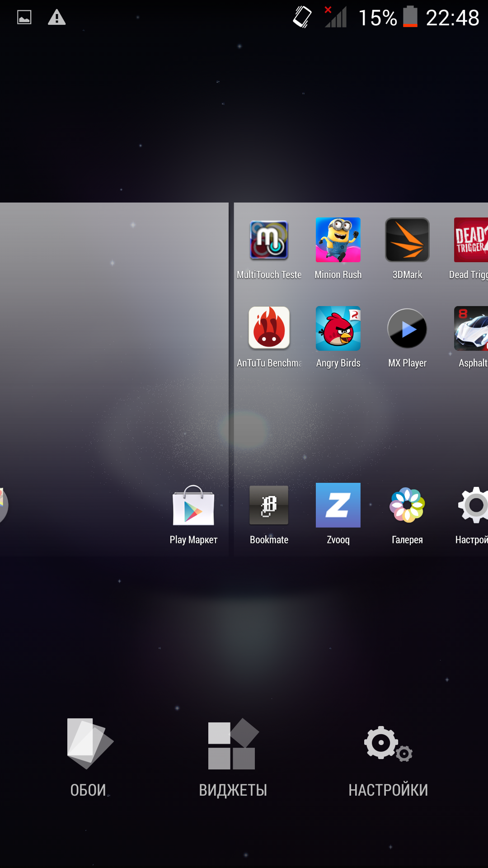Tap the 'MX Player' label text

tap(407, 363)
